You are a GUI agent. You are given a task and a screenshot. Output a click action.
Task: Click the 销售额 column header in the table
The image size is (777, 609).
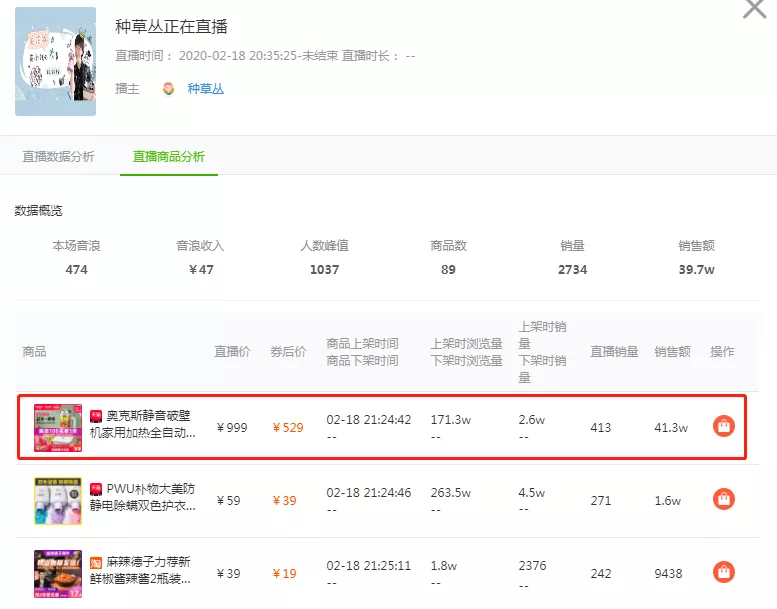(x=672, y=352)
